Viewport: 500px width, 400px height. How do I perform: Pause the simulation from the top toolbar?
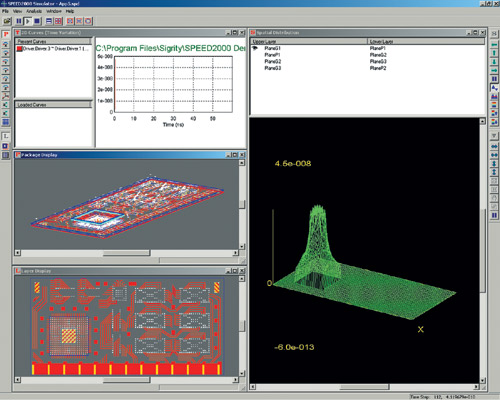[x=19, y=21]
